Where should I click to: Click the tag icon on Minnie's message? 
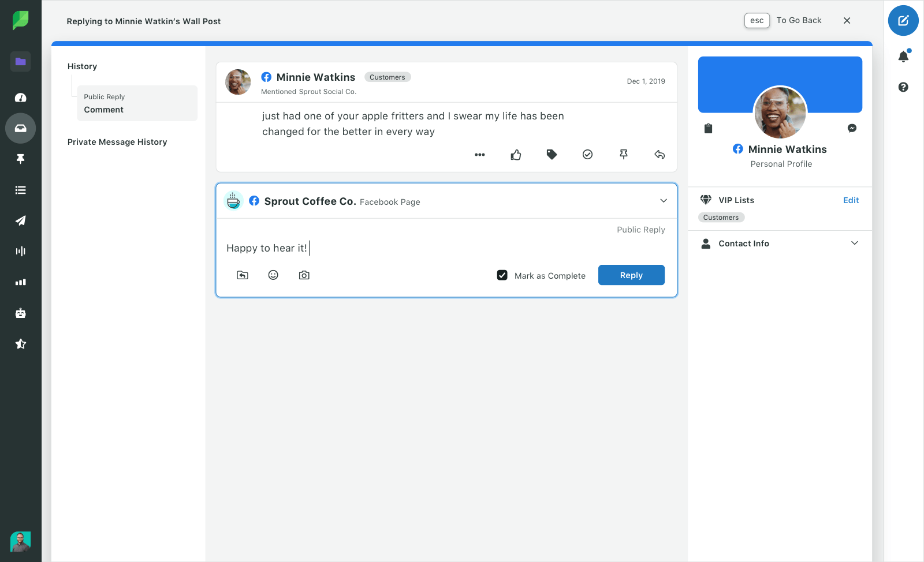point(552,155)
